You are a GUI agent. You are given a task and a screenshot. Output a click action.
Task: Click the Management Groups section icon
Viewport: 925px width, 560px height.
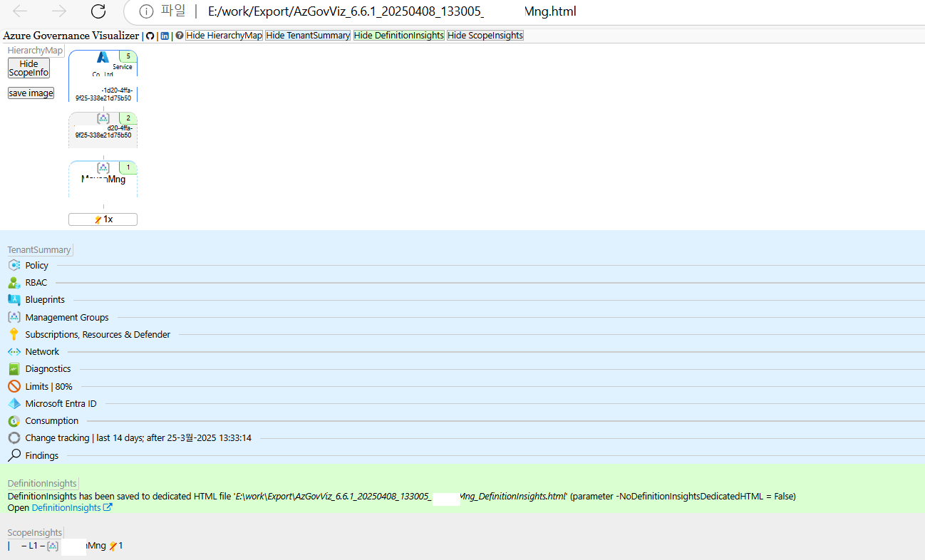tap(14, 317)
